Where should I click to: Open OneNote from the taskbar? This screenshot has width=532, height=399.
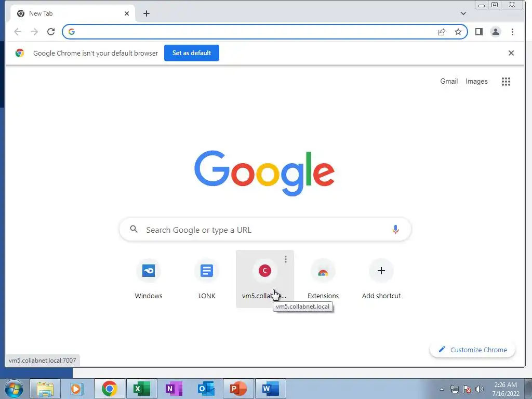[174, 389]
